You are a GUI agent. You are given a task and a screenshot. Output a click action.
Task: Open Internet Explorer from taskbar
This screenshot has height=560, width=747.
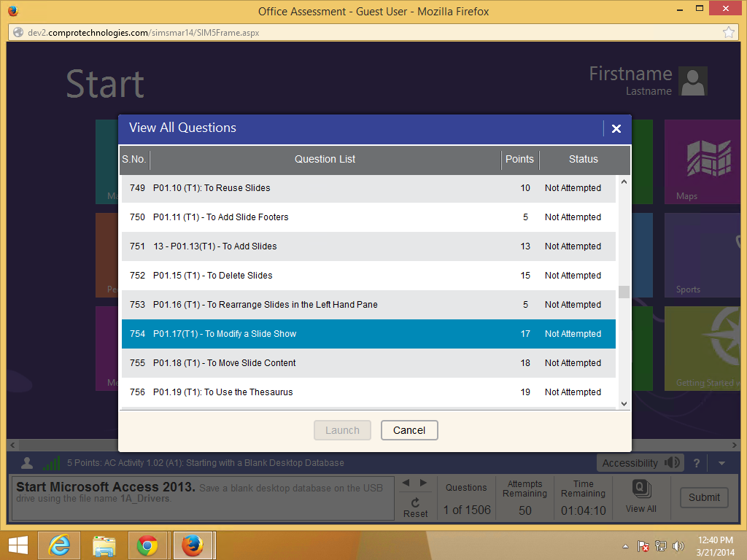[59, 545]
